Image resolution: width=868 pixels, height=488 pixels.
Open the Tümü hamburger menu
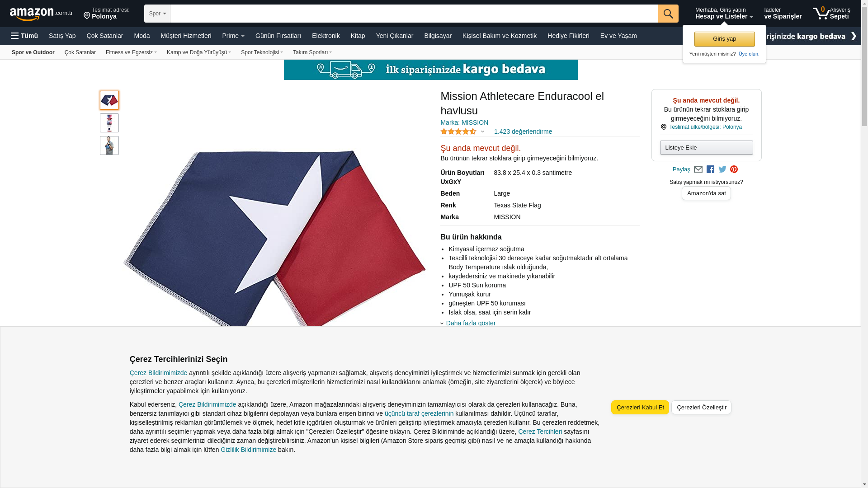[x=24, y=36]
